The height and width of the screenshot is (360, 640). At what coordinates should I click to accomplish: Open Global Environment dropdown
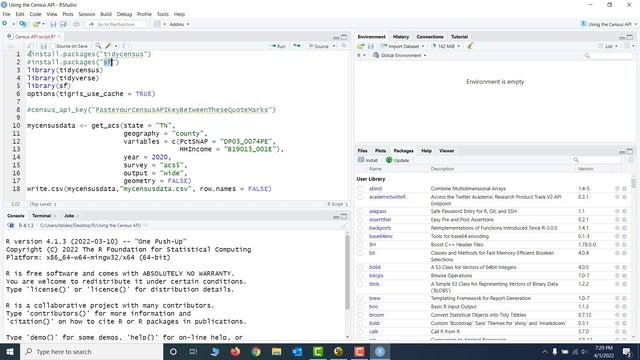coord(400,55)
